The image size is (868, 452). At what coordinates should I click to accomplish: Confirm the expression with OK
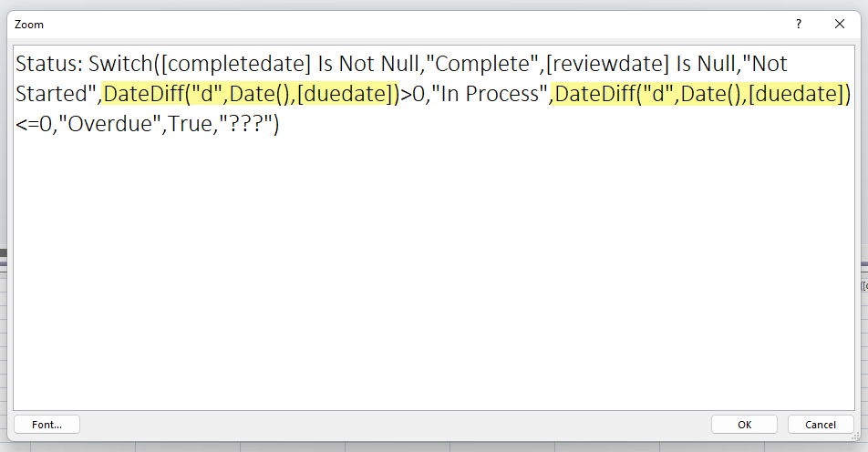(x=744, y=425)
